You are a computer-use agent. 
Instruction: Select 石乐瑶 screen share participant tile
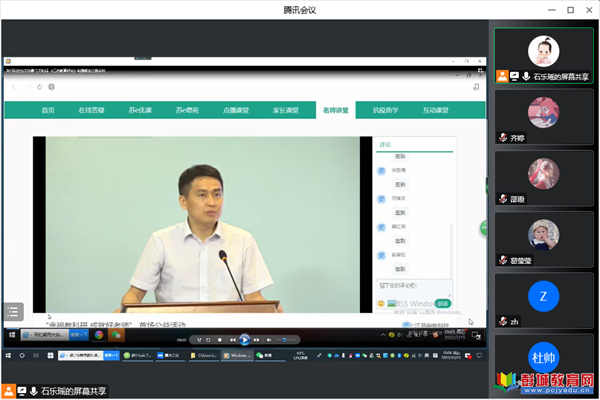point(543,56)
